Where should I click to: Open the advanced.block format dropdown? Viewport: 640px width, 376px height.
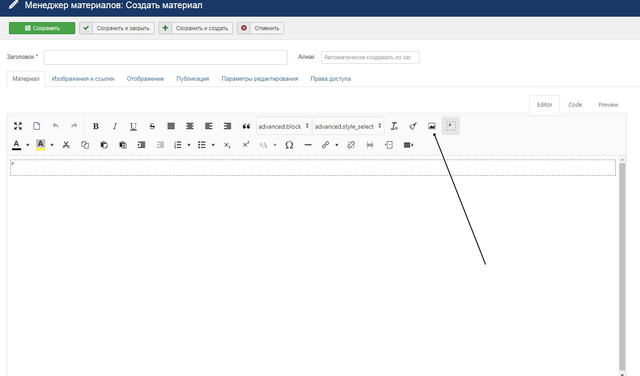point(284,127)
